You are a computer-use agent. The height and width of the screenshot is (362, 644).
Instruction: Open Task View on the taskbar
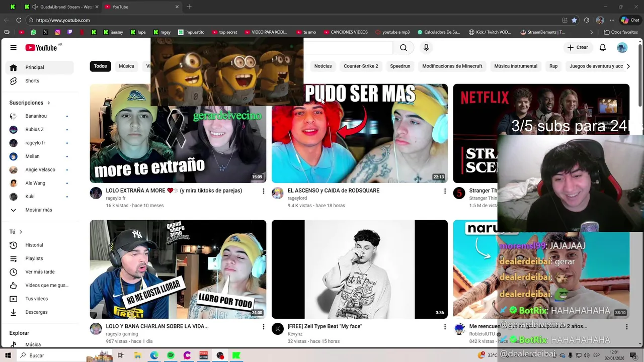(121, 355)
